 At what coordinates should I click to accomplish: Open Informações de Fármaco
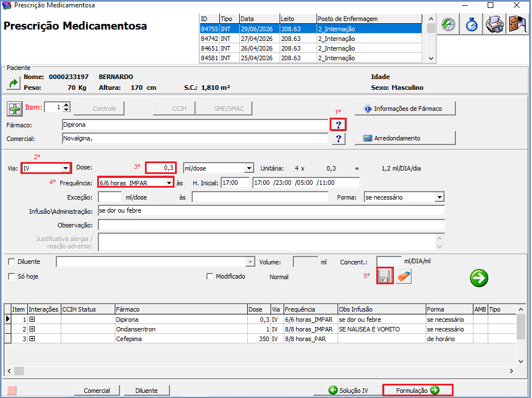point(405,109)
